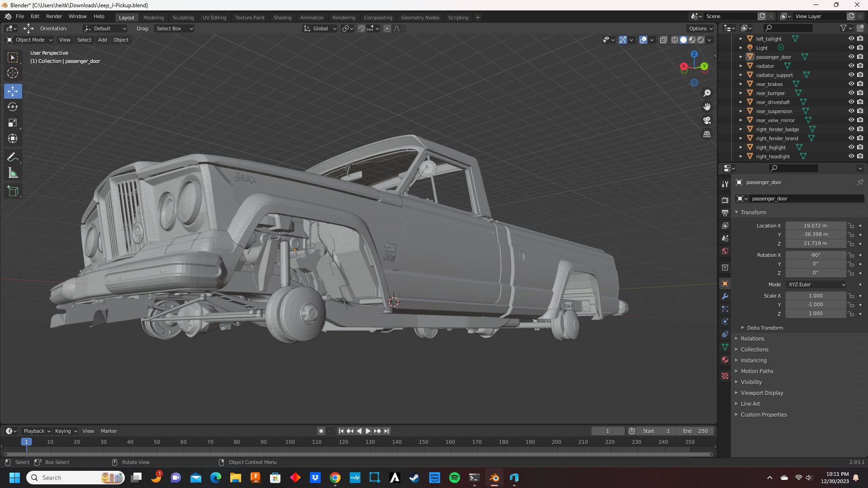Activate the Measure tool
Viewport: 868px width, 488px height.
click(x=13, y=173)
